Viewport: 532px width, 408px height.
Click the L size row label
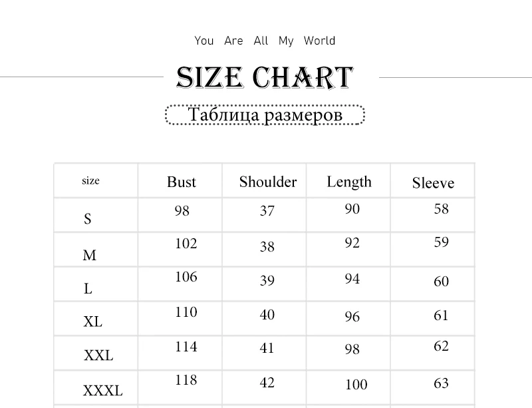tap(88, 289)
